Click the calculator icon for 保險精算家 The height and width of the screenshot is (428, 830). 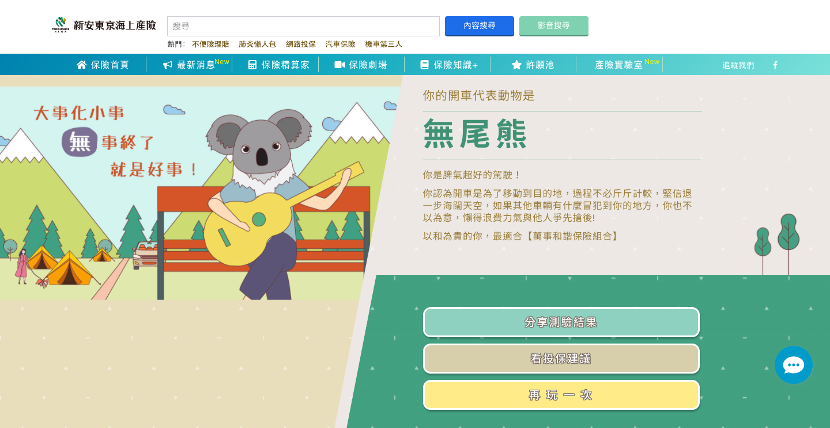click(252, 65)
